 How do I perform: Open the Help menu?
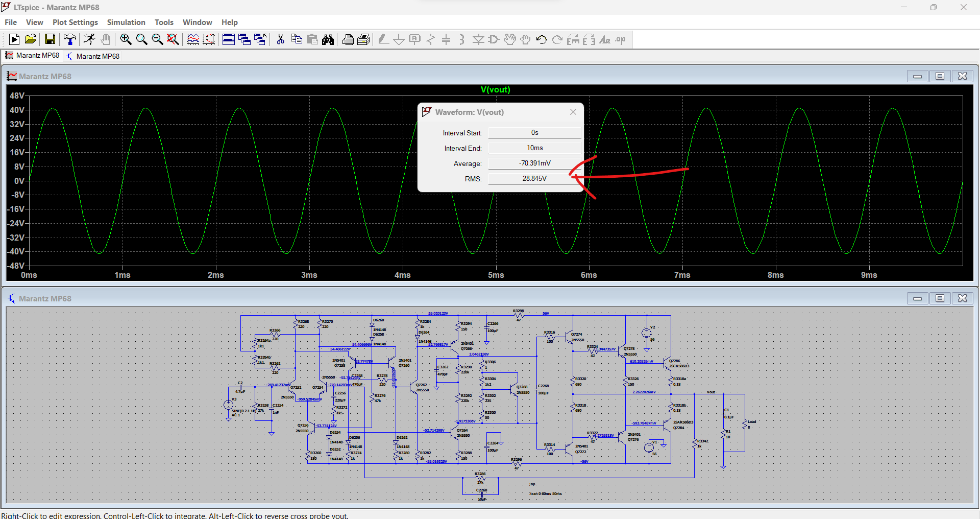(x=230, y=22)
